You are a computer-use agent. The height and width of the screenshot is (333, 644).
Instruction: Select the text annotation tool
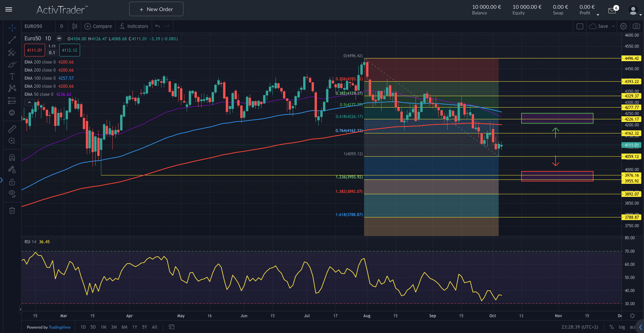(x=12, y=76)
